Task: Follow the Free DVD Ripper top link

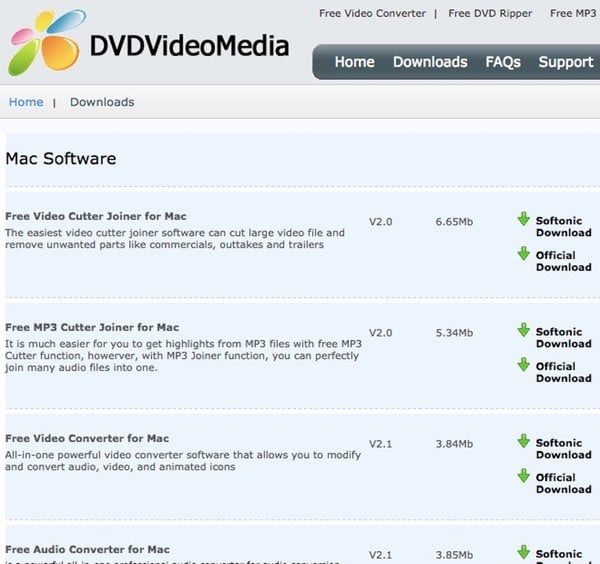Action: tap(490, 13)
